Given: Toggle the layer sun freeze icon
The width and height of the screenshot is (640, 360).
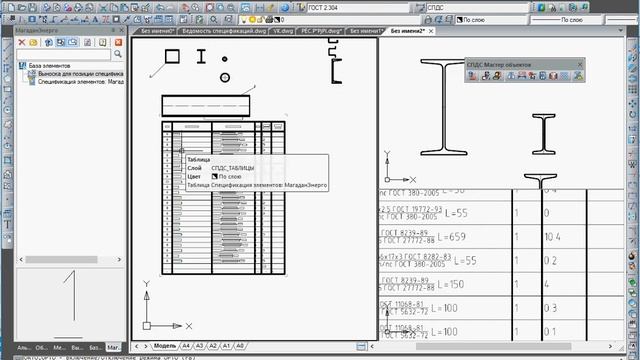Looking at the screenshot, I should pyautogui.click(x=252, y=20).
